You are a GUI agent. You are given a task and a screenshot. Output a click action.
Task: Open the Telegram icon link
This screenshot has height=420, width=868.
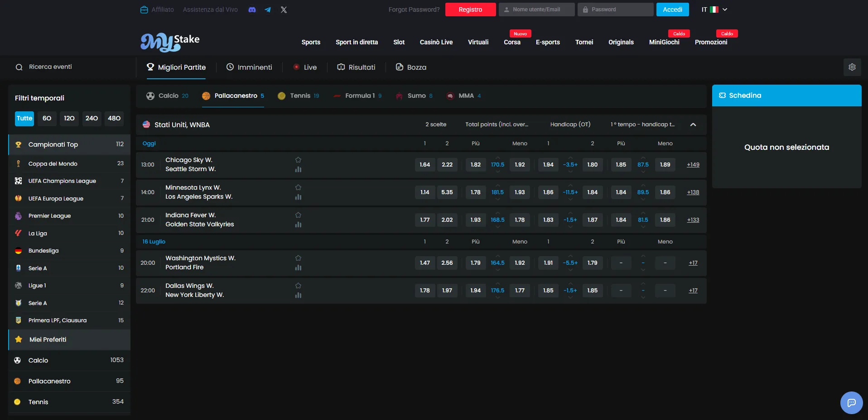[268, 10]
